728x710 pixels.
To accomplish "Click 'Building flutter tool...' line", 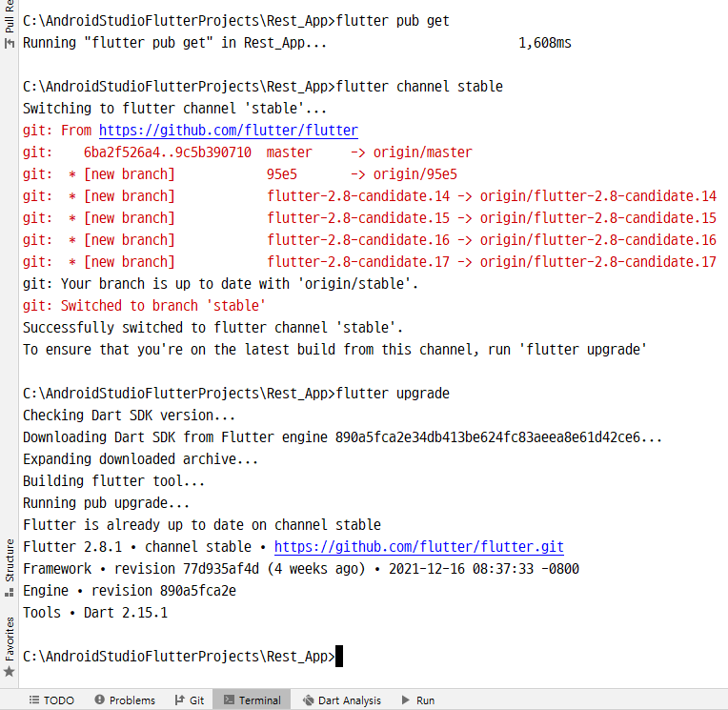I will [x=113, y=481].
